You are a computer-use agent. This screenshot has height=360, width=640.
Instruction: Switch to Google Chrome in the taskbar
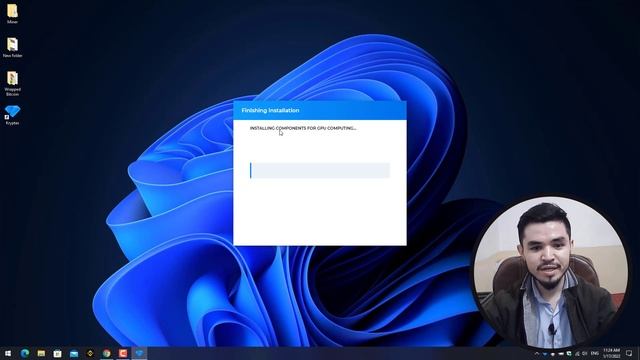coord(107,353)
